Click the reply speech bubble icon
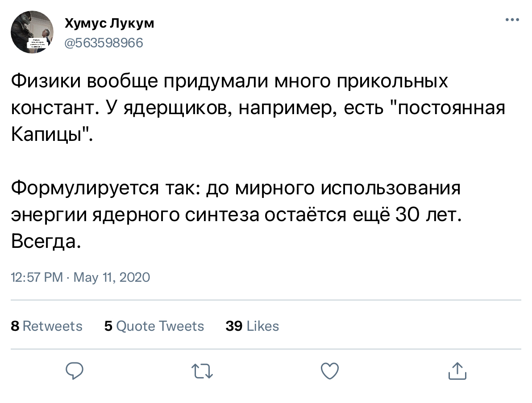This screenshot has width=532, height=403. (75, 371)
